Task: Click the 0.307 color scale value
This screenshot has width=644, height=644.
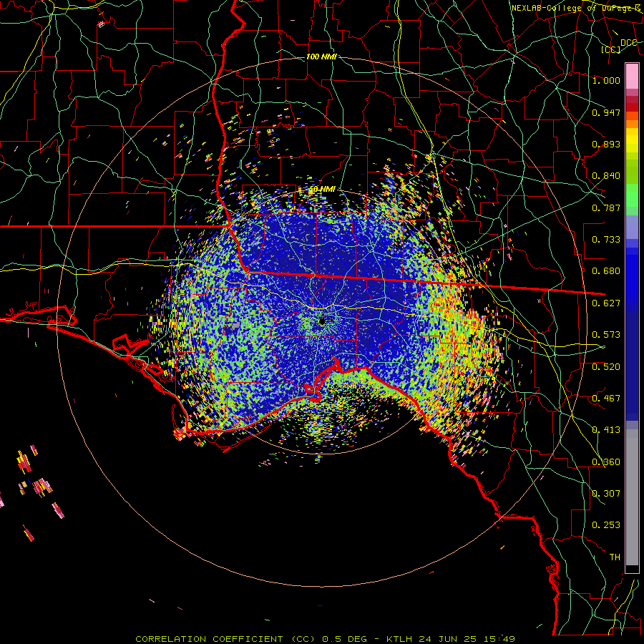Action: pyautogui.click(x=606, y=493)
